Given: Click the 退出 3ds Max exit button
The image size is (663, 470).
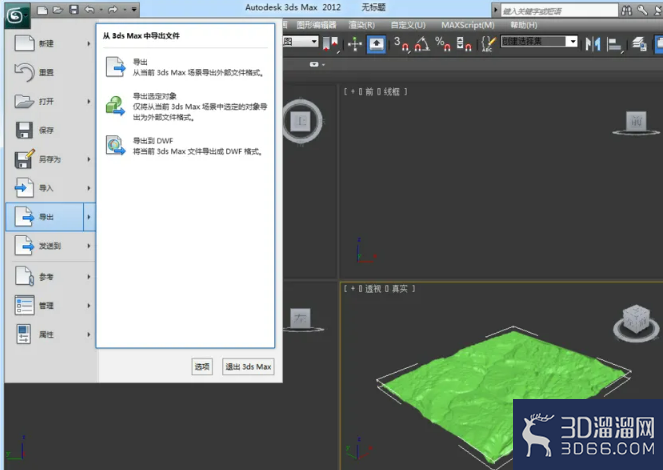Looking at the screenshot, I should coord(248,366).
